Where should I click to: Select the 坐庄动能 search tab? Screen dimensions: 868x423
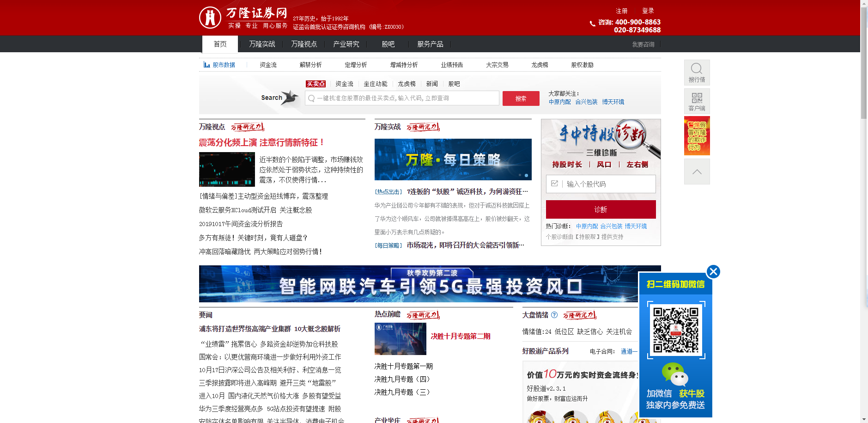point(375,84)
